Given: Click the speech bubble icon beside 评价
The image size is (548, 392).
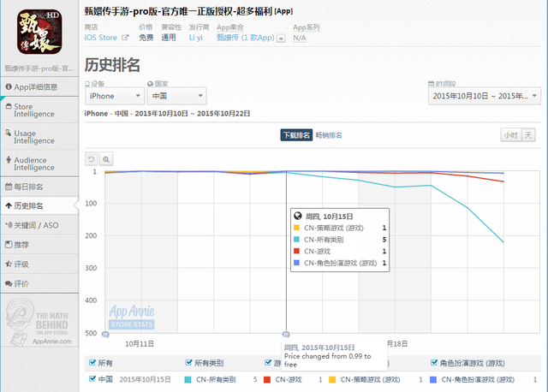Looking at the screenshot, I should click(9, 283).
